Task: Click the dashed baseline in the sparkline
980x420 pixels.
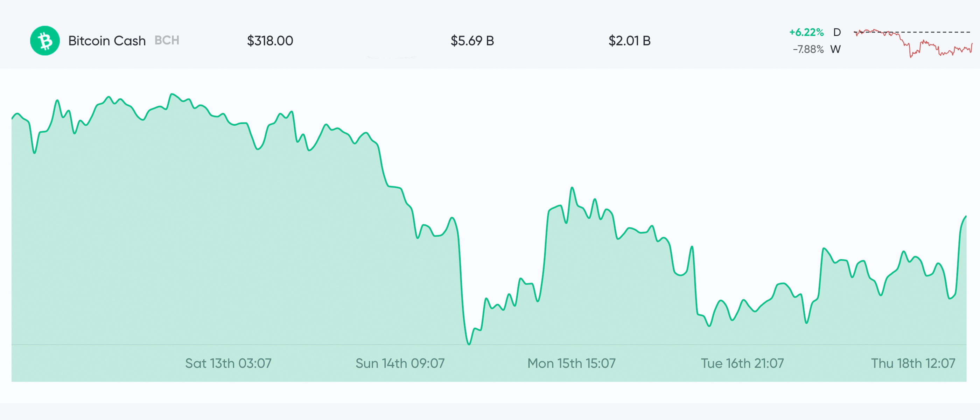Action: point(944,32)
